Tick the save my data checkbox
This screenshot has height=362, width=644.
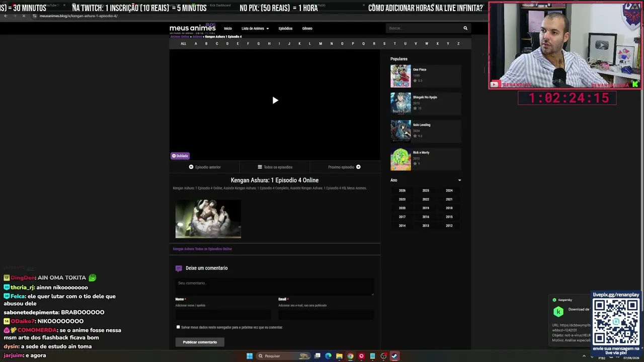pos(178,327)
